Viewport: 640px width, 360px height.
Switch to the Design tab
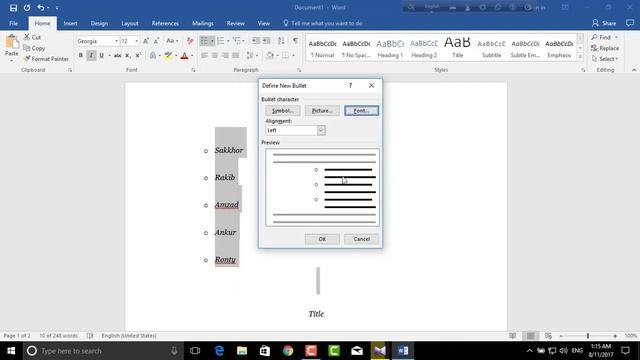[99, 23]
